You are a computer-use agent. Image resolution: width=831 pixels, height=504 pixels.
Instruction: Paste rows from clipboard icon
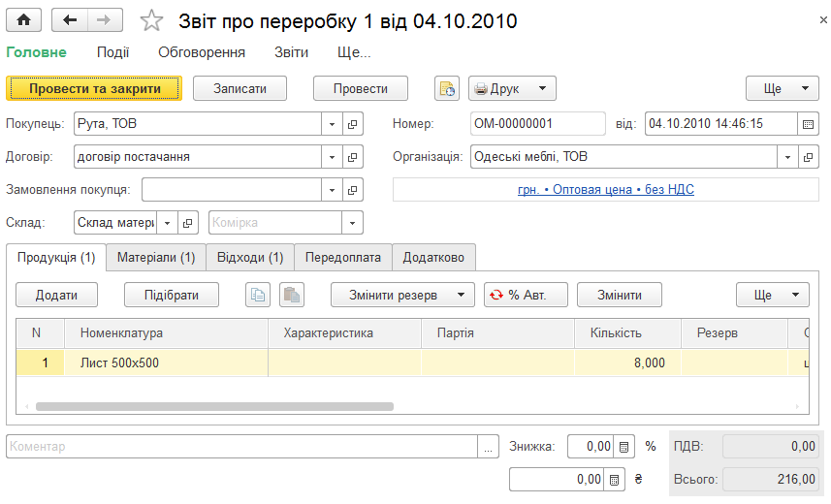(x=292, y=295)
